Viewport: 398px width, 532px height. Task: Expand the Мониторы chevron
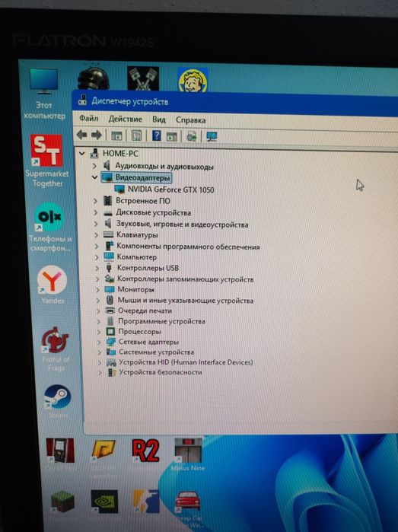[97, 290]
